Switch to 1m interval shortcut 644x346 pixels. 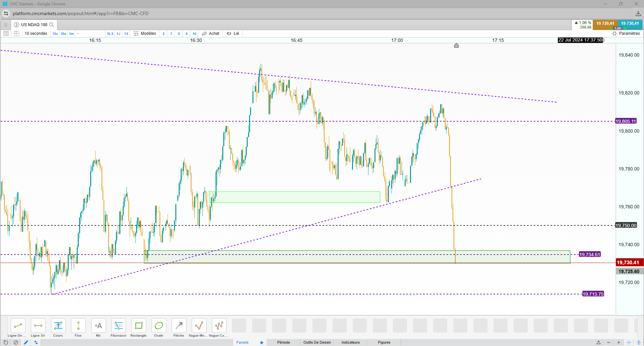(x=71, y=33)
